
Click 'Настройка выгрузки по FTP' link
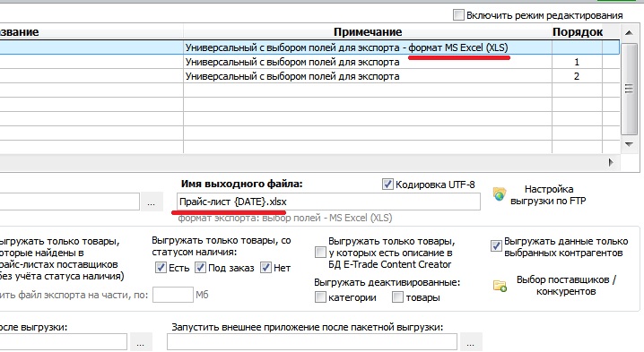[548, 195]
